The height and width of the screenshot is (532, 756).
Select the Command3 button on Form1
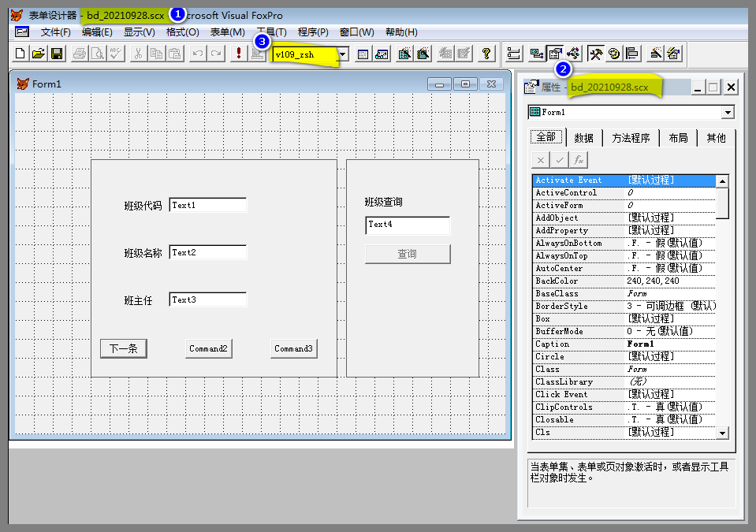(293, 348)
